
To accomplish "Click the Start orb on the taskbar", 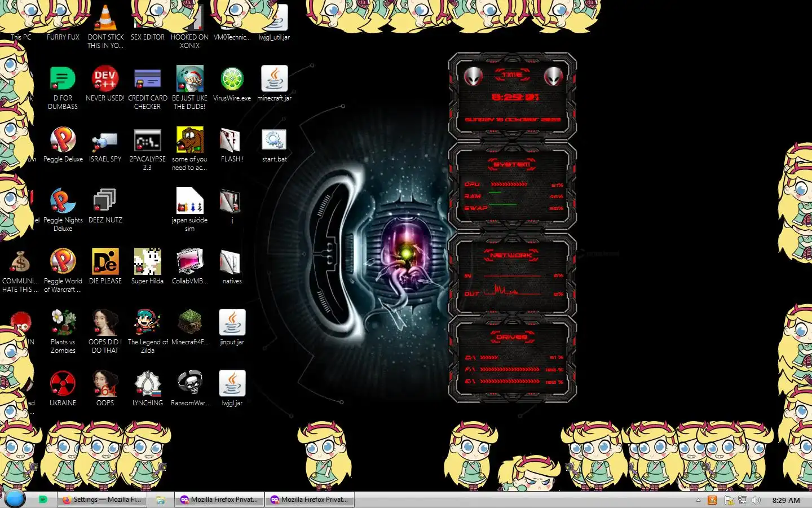I will [15, 499].
